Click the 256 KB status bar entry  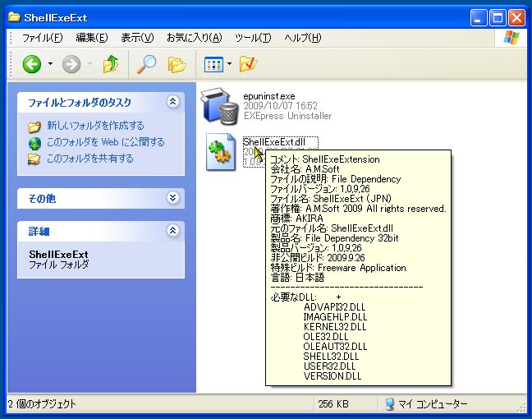click(333, 404)
